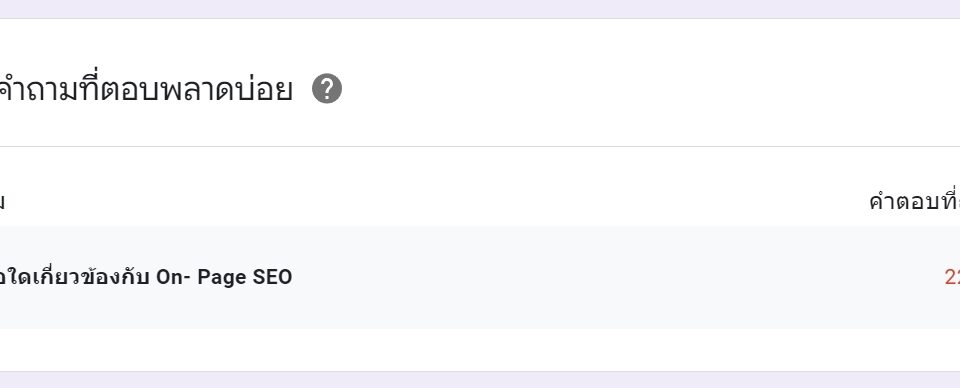Click the help question mark icon
The image size is (960, 388).
(x=327, y=89)
